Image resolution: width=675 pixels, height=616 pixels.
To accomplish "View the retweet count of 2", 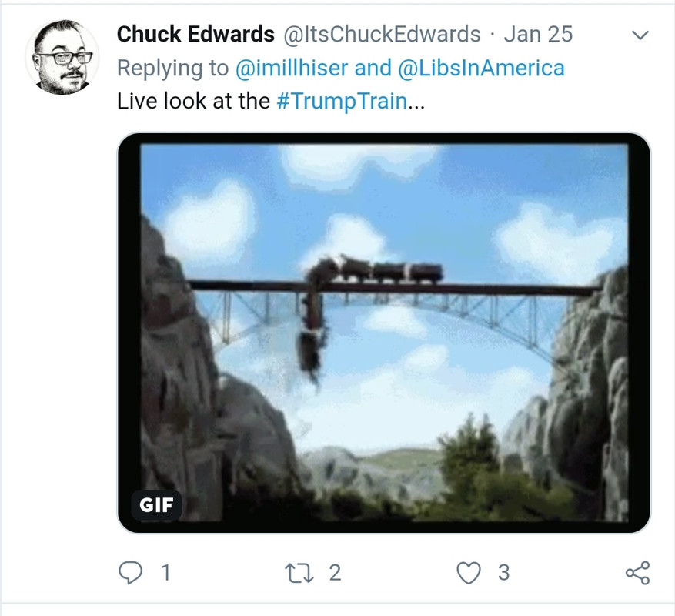I will click(x=336, y=574).
